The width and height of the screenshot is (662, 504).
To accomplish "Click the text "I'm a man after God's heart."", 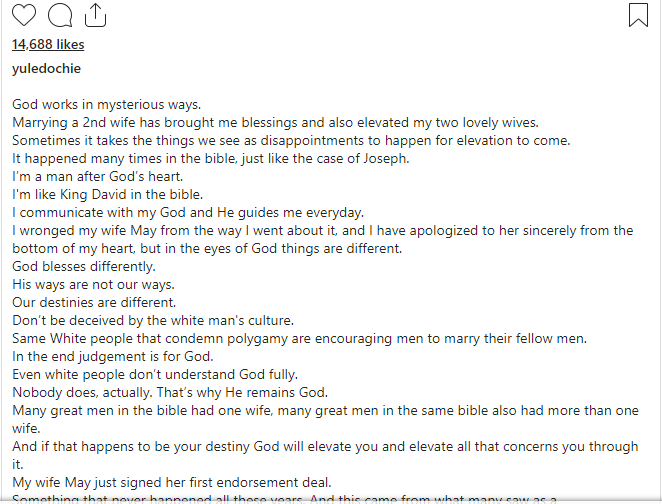I will (x=98, y=176).
